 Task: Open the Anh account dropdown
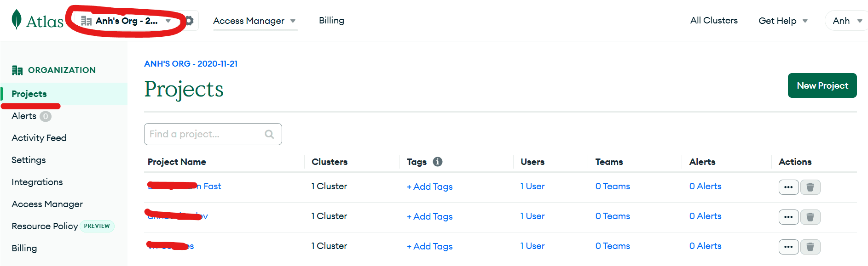(x=846, y=20)
